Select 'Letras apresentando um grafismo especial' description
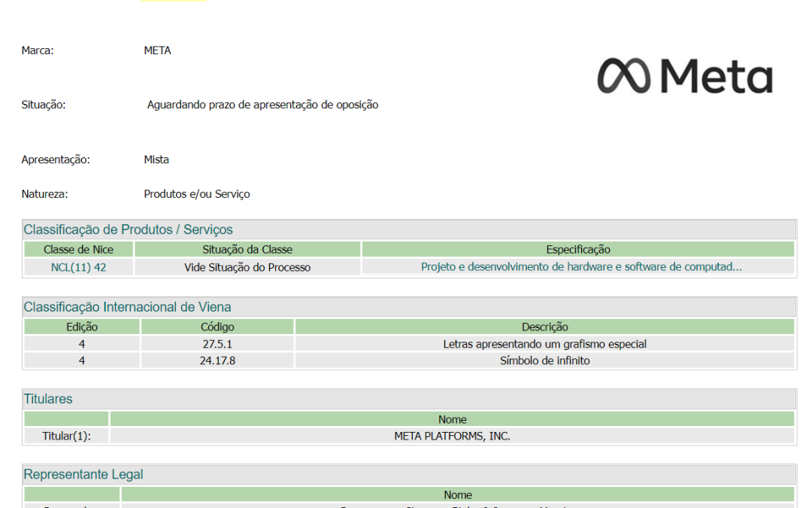The width and height of the screenshot is (812, 508). point(544,344)
